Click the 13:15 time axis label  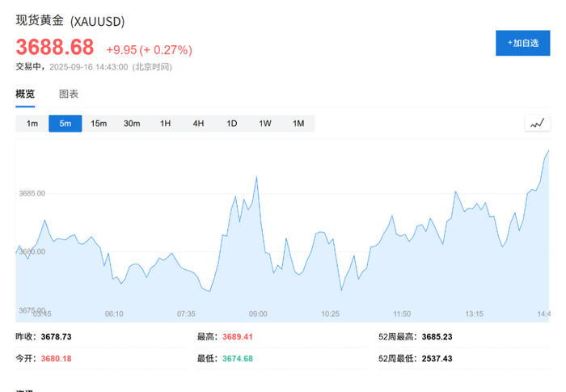[474, 314]
